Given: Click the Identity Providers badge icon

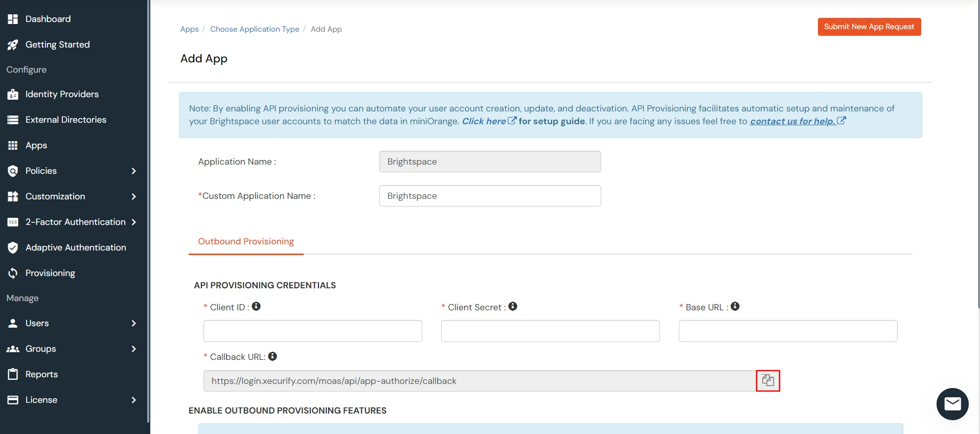Looking at the screenshot, I should (x=13, y=94).
